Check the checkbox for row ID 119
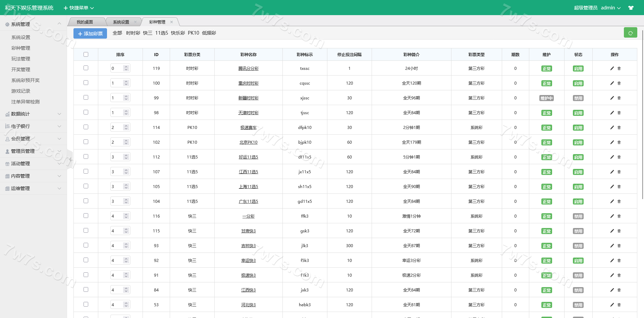This screenshot has width=644, height=318. pyautogui.click(x=86, y=68)
